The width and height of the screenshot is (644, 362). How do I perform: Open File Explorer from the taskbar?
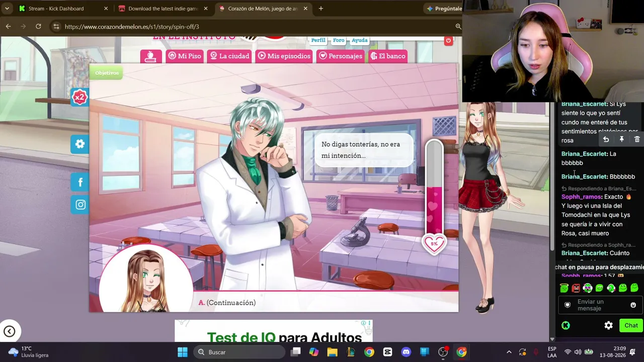(332, 352)
